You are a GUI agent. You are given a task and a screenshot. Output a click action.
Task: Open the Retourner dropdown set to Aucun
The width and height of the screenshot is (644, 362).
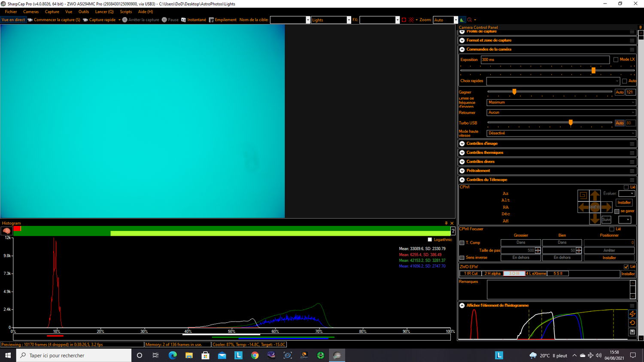pos(633,112)
